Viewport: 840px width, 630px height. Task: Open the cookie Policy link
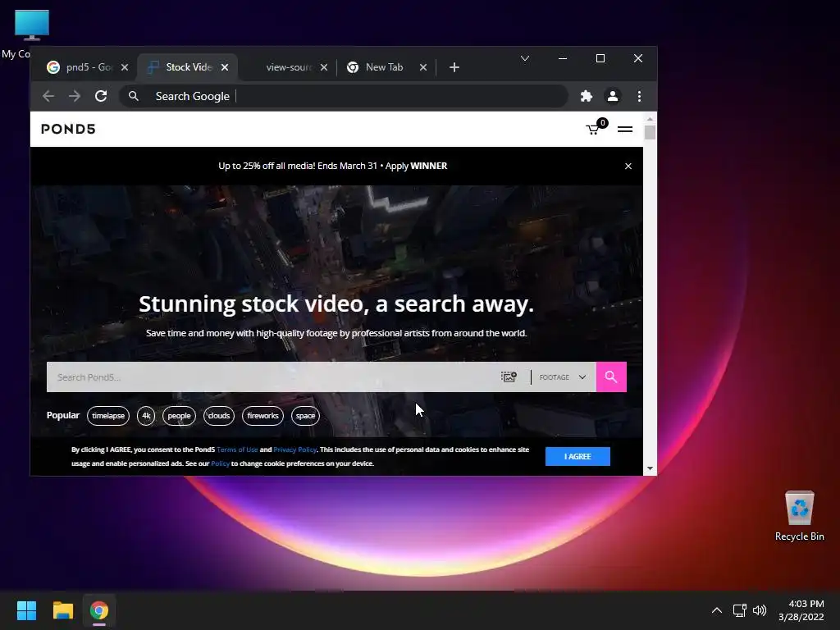click(x=220, y=463)
